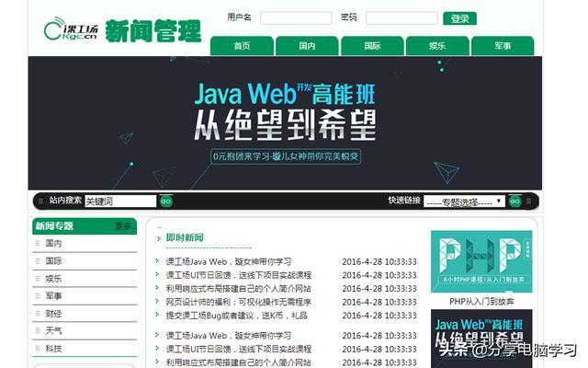
Task: Open the 国内 navigation tab
Action: (307, 46)
